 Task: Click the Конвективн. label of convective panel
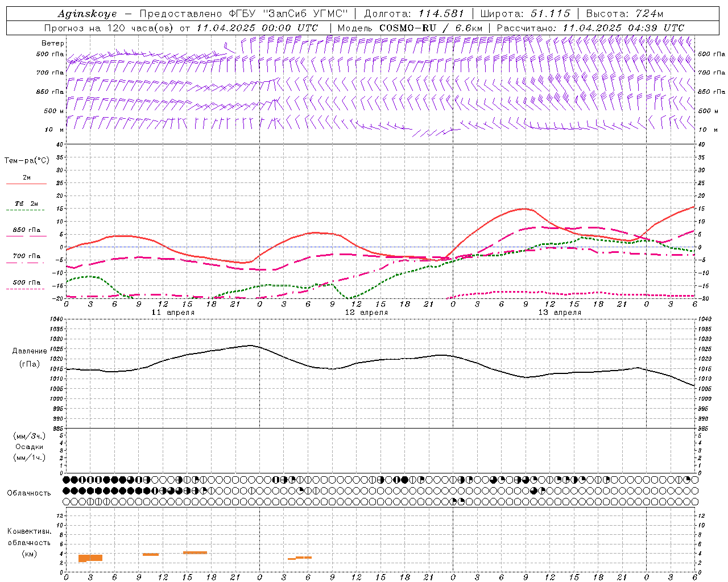pyautogui.click(x=29, y=531)
